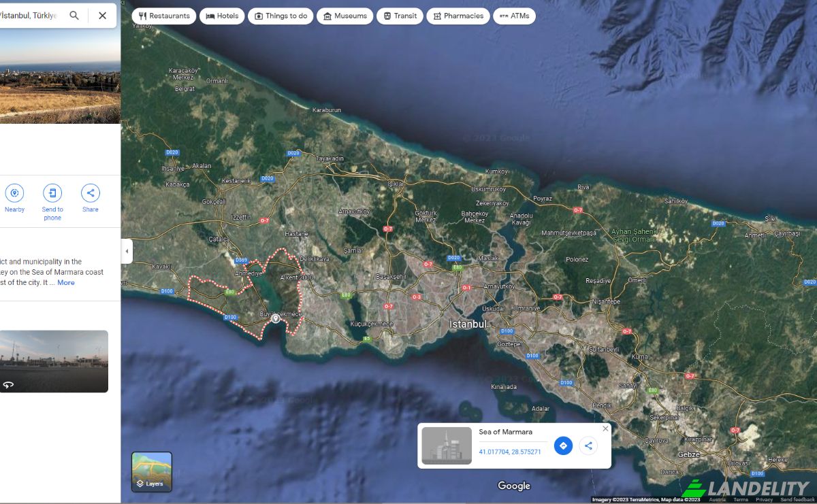Click the search magnifier icon

click(74, 16)
